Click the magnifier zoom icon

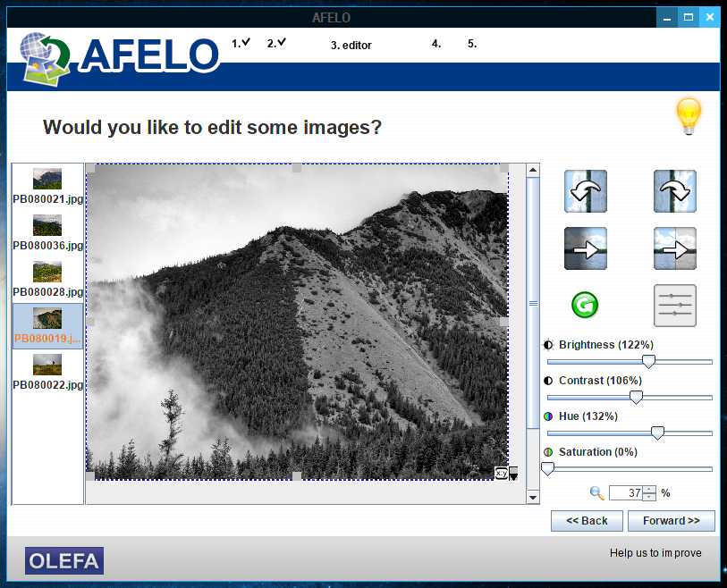click(596, 493)
